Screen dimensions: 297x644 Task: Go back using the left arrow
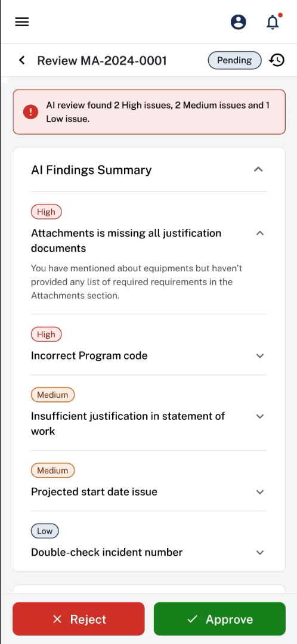click(22, 60)
